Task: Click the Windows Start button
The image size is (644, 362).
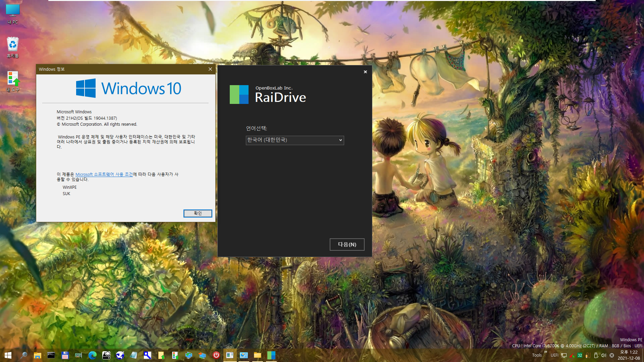Action: pyautogui.click(x=8, y=355)
